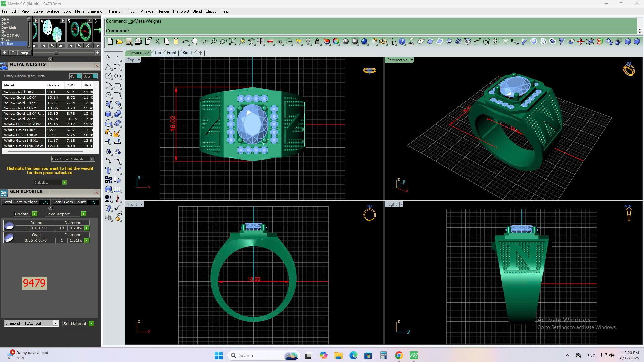Open the four-viewport layout icon

click(x=260, y=42)
